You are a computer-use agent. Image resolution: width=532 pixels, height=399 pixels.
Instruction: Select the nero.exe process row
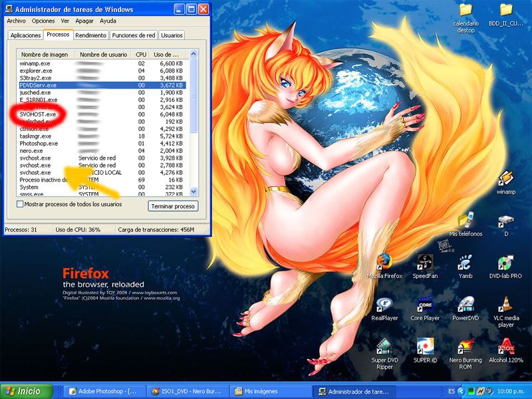(102, 151)
